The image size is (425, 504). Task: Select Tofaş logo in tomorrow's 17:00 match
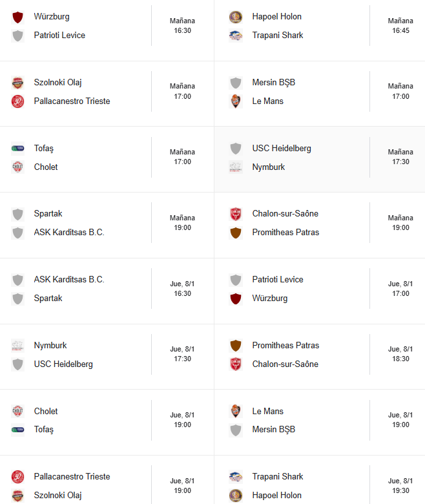click(x=17, y=149)
